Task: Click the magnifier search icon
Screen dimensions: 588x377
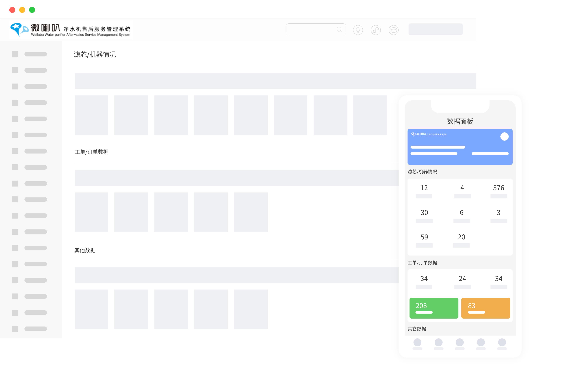Action: pyautogui.click(x=339, y=30)
